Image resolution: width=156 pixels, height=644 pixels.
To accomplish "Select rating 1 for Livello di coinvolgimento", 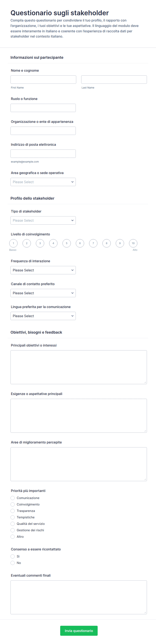I will click(x=13, y=243).
